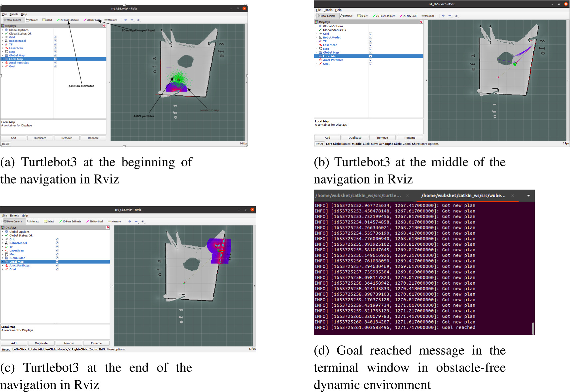570x392 pixels.
Task: Expand the Global Options tree item
Action: [x=3, y=30]
